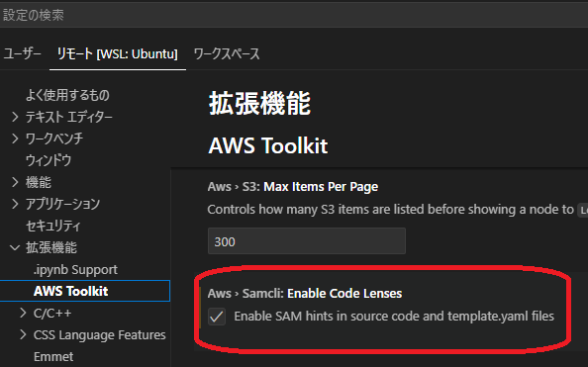Image resolution: width=588 pixels, height=367 pixels.
Task: Click the 'Aws › Samcli: Enable Code Lenses' title
Action: (305, 293)
